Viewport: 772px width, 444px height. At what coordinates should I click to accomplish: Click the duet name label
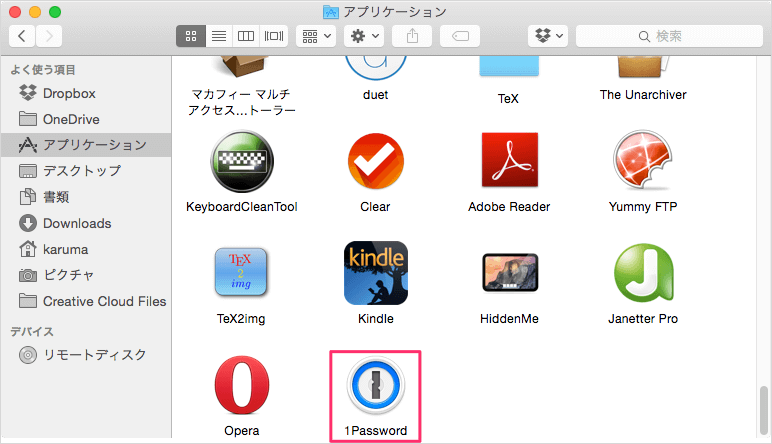pyautogui.click(x=376, y=95)
